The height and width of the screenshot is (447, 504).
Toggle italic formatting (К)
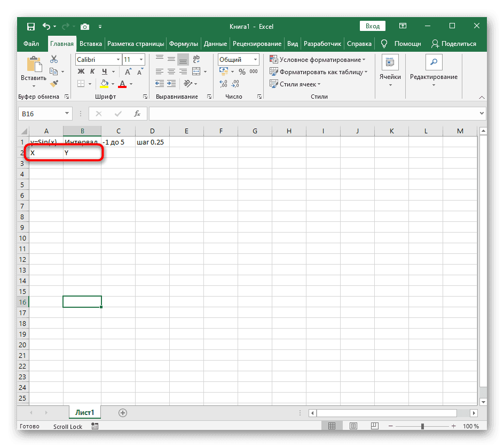92,71
